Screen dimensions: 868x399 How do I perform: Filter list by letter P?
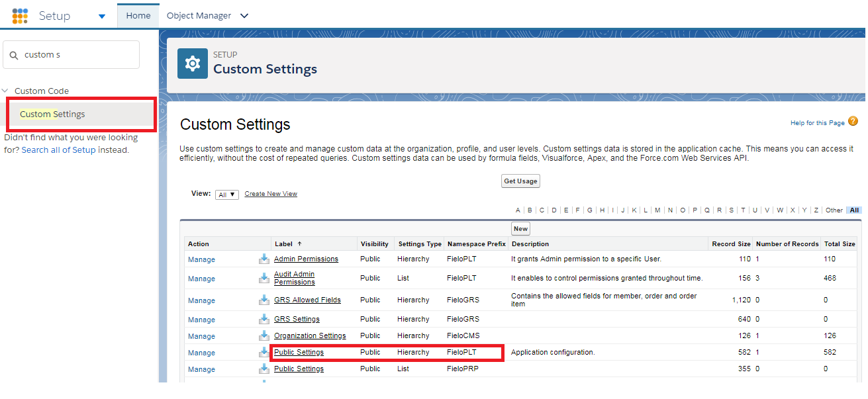[695, 210]
